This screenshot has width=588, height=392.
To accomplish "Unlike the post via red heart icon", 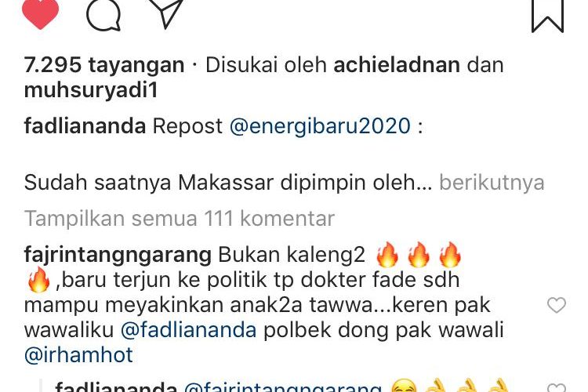I will (41, 13).
